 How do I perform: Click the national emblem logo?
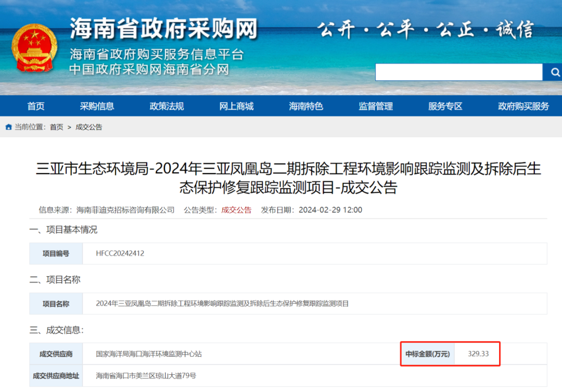(34, 48)
